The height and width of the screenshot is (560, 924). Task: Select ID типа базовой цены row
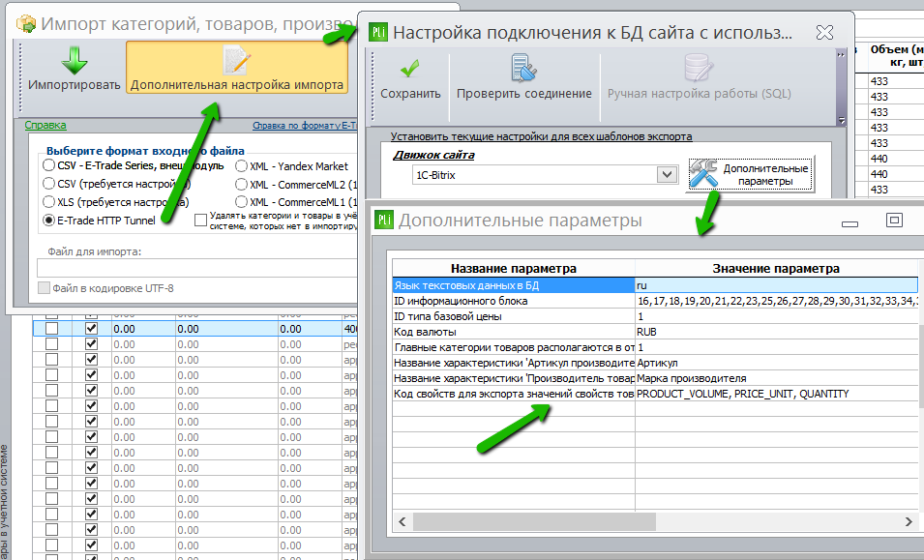coord(514,316)
